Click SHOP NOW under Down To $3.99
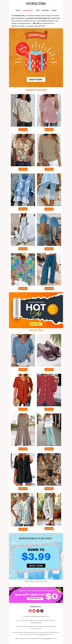Screen dimensions: 72x644 (x=36, y=566)
